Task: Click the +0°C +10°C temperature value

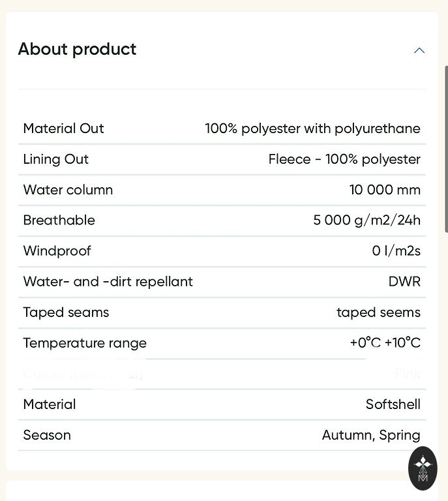Action: pyautogui.click(x=385, y=343)
